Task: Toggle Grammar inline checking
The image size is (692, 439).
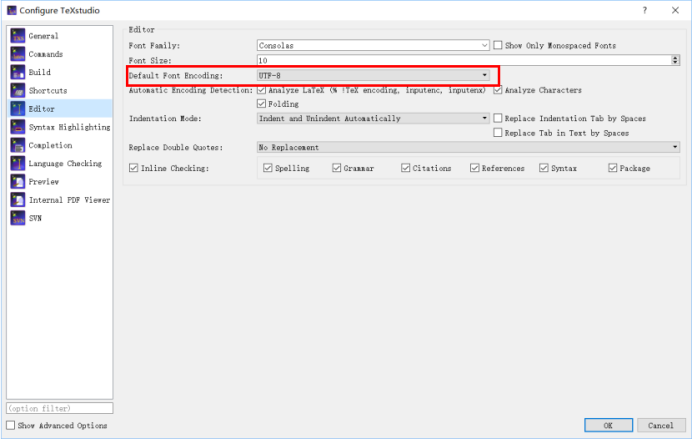Action: click(336, 168)
